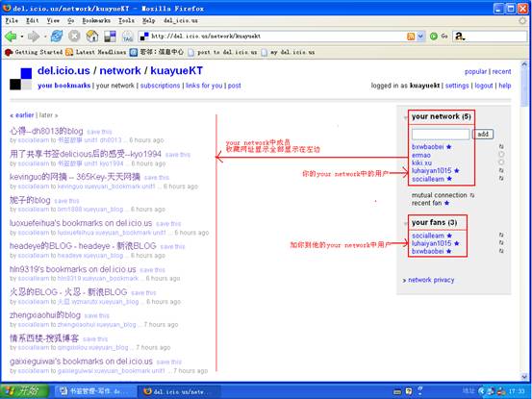The width and height of the screenshot is (532, 399).
Task: Open the Edit menu
Action: 33,21
